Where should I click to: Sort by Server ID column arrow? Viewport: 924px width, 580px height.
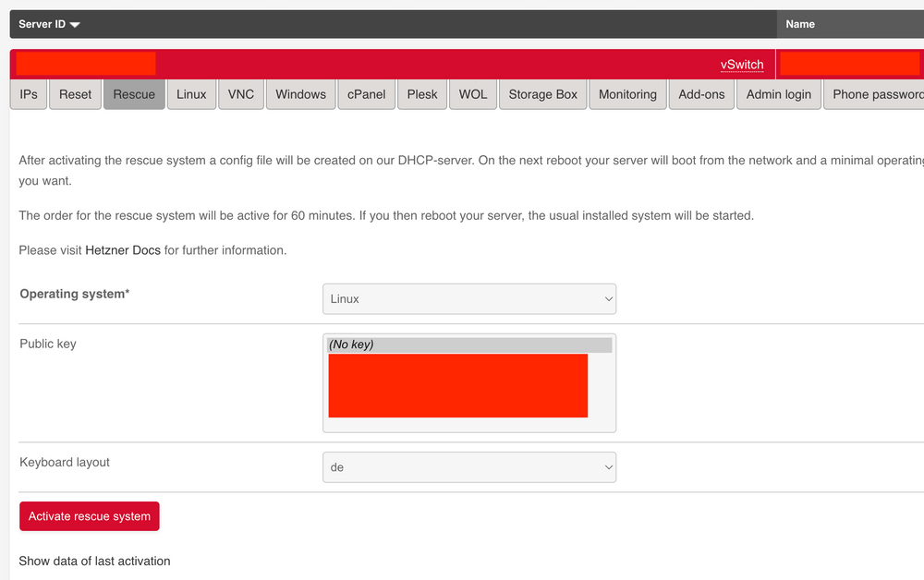(75, 25)
